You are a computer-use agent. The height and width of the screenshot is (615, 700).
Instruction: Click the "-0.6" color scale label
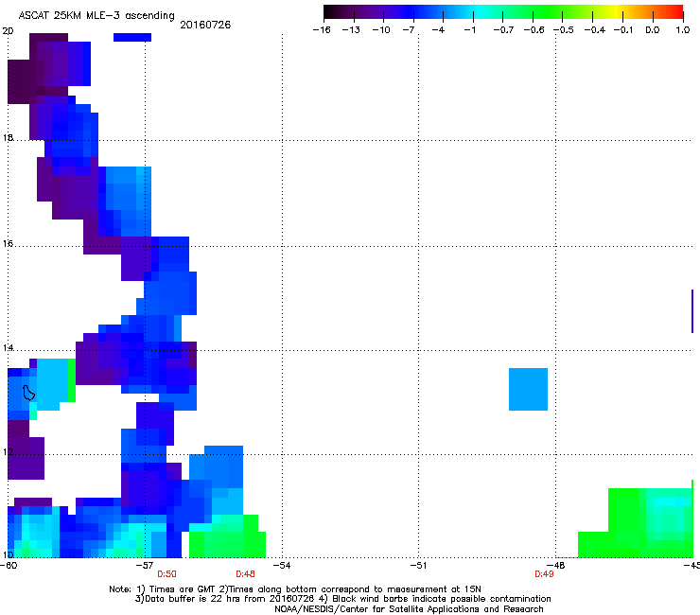tap(534, 30)
